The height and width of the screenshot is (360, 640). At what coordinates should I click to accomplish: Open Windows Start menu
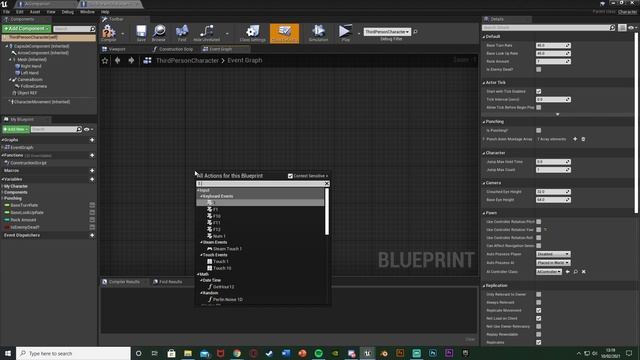(8, 353)
